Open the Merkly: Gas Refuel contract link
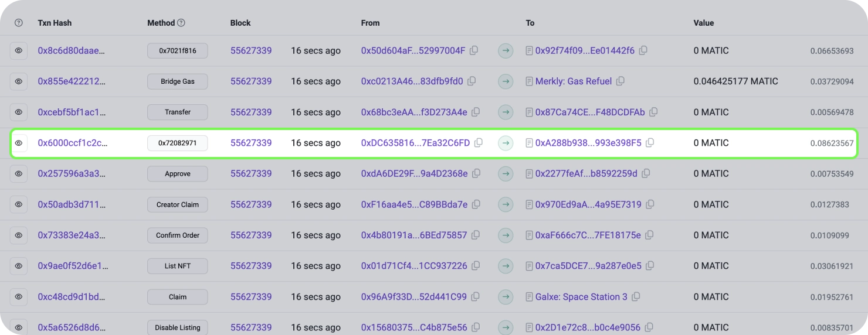This screenshot has width=868, height=335. click(x=573, y=81)
